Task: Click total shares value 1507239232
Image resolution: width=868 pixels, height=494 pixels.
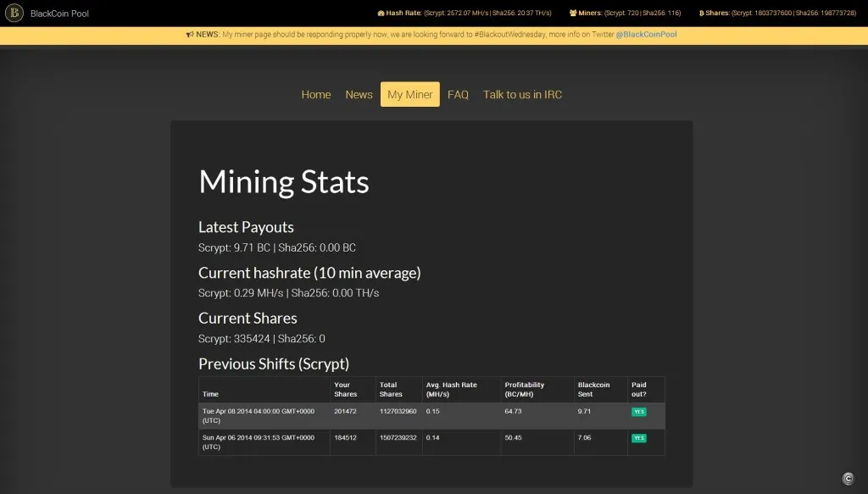Action: [398, 437]
